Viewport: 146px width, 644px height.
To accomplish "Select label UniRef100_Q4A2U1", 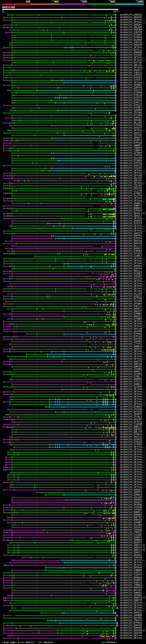I will (131, 266).
